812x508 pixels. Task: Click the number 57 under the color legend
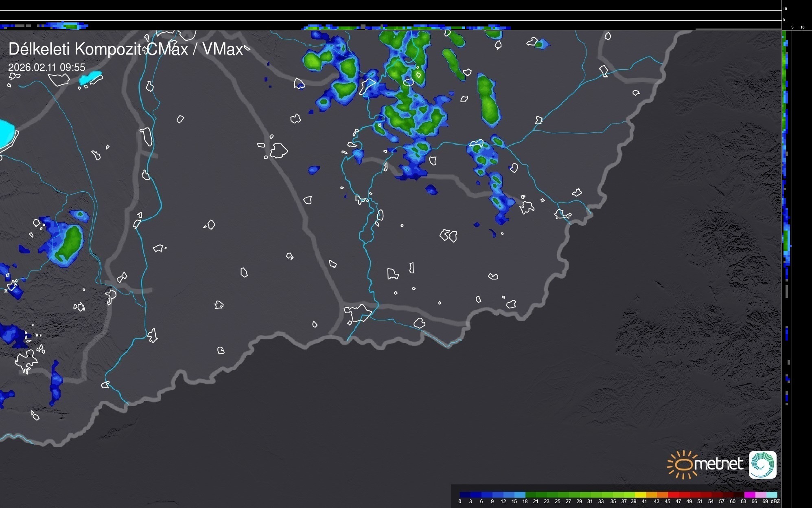point(722,501)
